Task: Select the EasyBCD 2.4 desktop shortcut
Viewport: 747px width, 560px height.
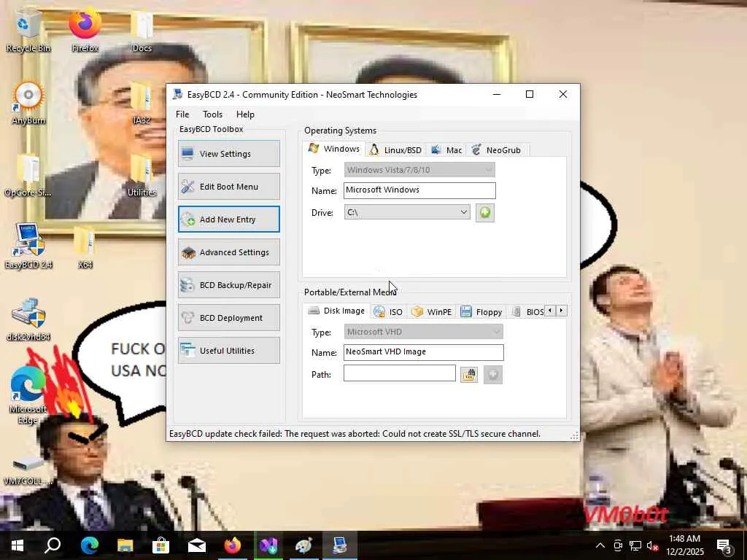Action: (x=28, y=248)
